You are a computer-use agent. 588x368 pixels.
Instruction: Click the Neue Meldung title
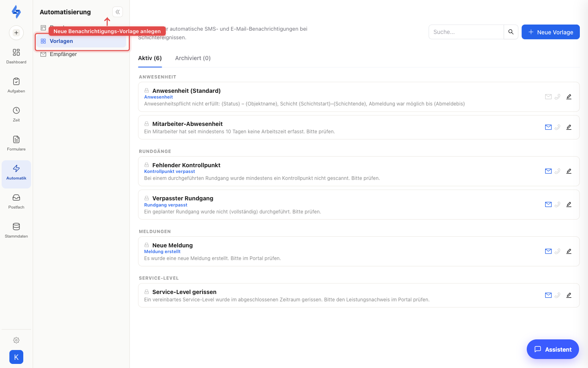point(172,245)
